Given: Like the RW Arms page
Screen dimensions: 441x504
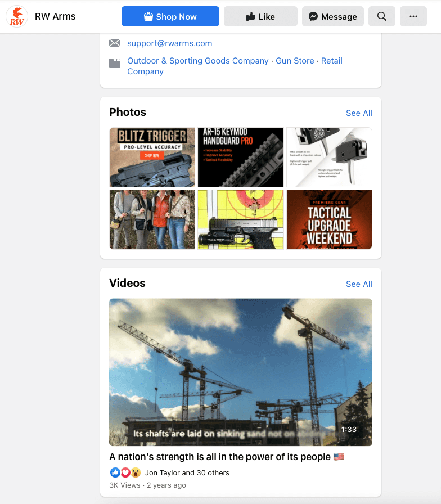Looking at the screenshot, I should (x=260, y=16).
